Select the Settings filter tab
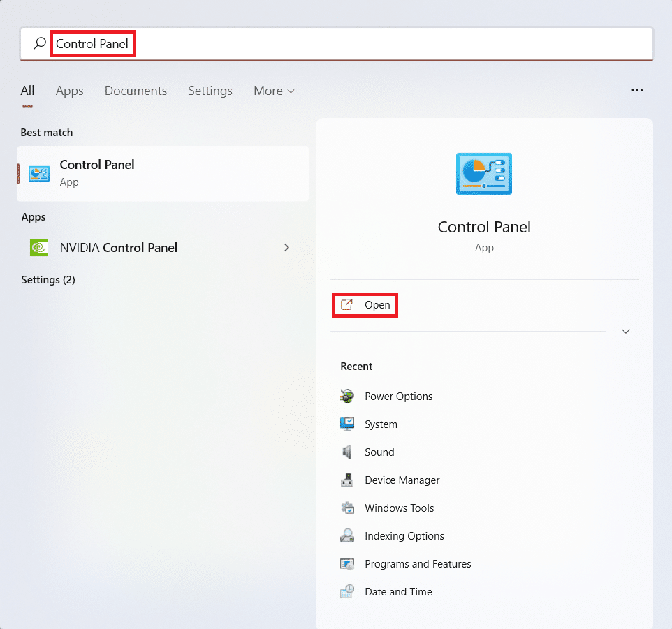Screen dimensions: 672x629 pyautogui.click(x=210, y=91)
